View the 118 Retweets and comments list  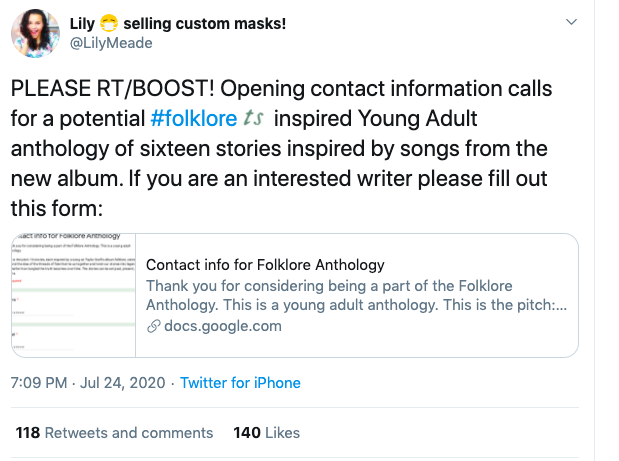114,433
